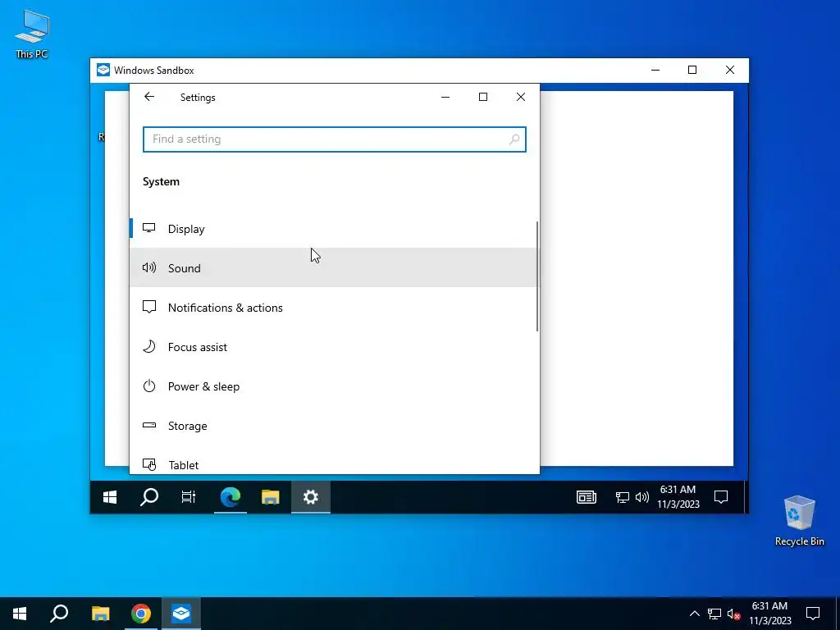Image resolution: width=840 pixels, height=630 pixels.
Task: Click the Settings list scrollbar
Action: click(x=537, y=276)
